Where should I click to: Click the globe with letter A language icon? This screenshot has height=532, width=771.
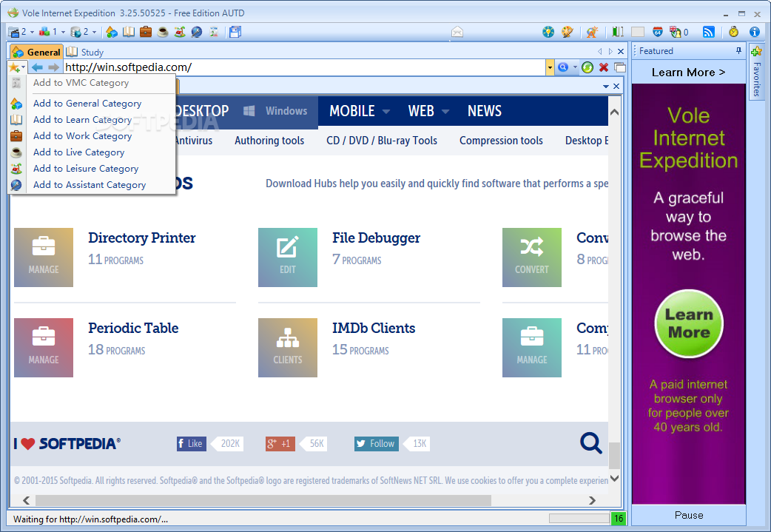pyautogui.click(x=592, y=32)
